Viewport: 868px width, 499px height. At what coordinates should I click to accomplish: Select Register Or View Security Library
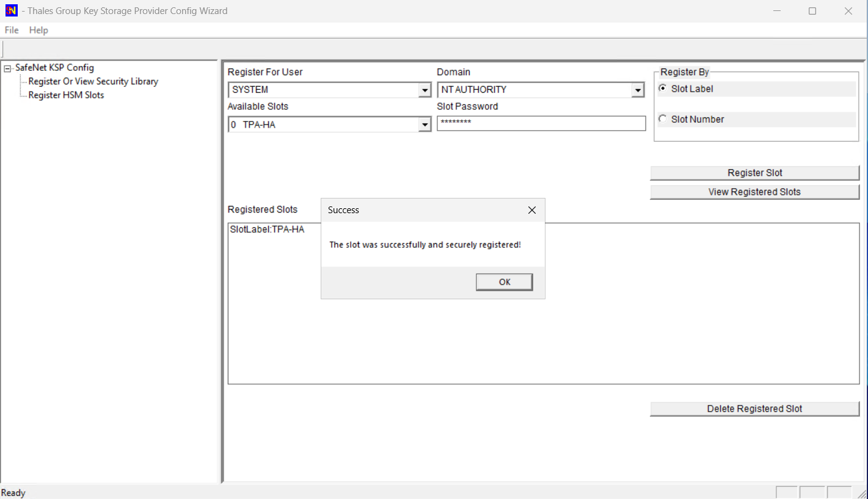click(x=93, y=81)
